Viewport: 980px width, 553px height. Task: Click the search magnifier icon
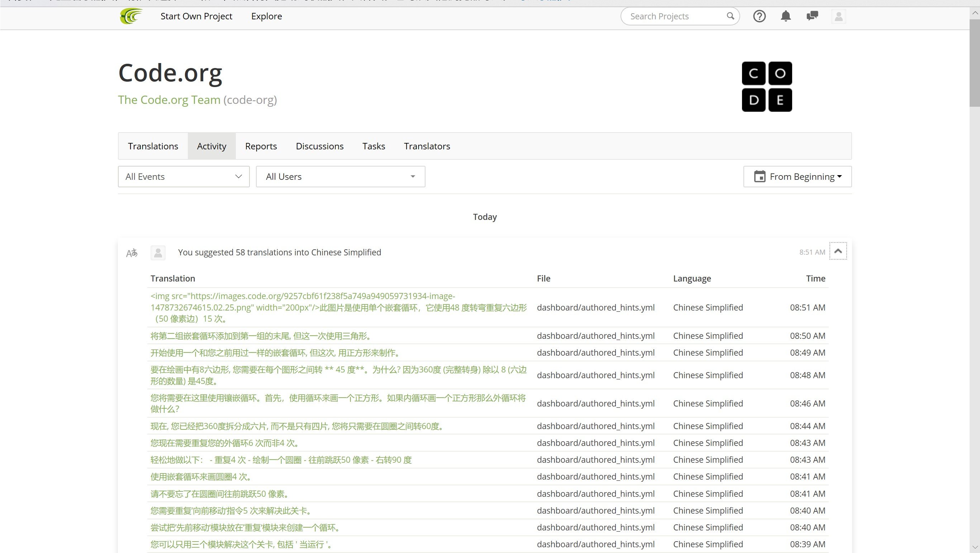[x=730, y=16]
